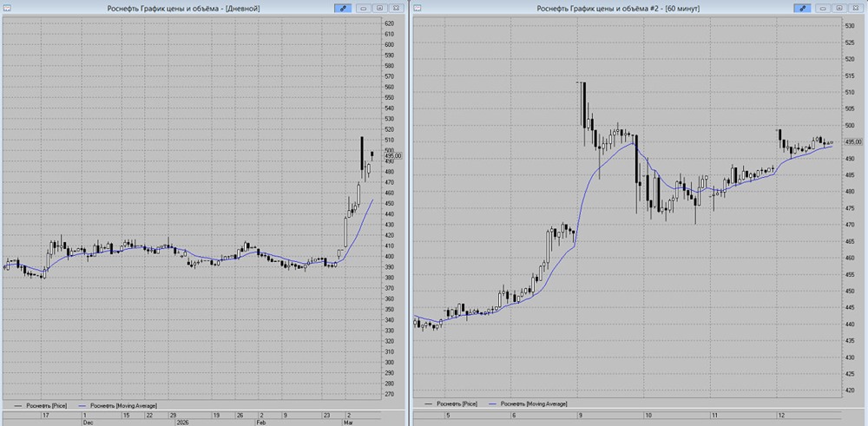Toggle the blue link button in 60 минут chart title bar
This screenshot has width=868, height=426.
coord(801,9)
